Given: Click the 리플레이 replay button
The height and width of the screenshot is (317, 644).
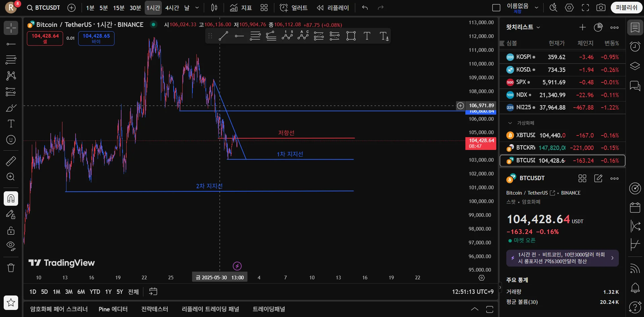Looking at the screenshot, I should pyautogui.click(x=333, y=8).
